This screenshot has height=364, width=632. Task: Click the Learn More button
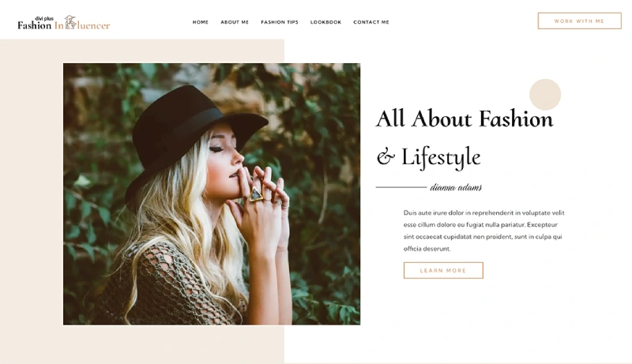click(443, 270)
